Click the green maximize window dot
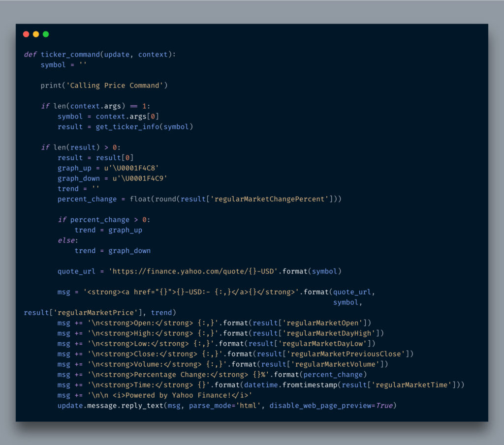504x445 pixels. tap(46, 34)
